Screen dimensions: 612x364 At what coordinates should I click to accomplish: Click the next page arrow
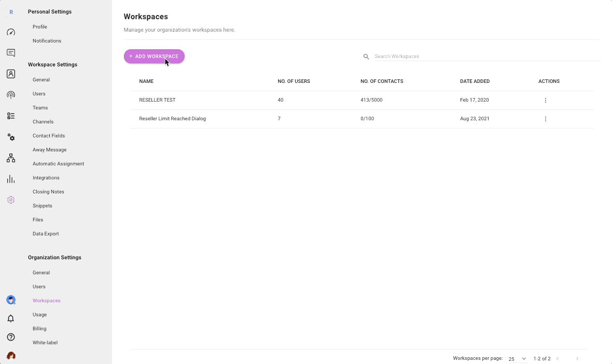(x=577, y=359)
